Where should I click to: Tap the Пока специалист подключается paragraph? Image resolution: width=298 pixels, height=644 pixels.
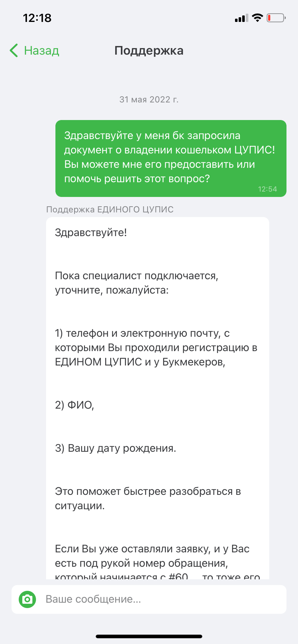(x=137, y=283)
